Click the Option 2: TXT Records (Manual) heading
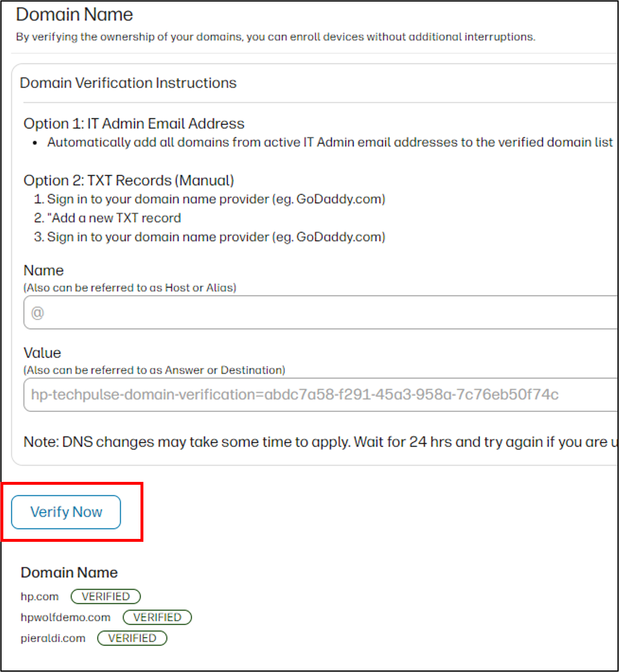619x672 pixels. (x=129, y=181)
